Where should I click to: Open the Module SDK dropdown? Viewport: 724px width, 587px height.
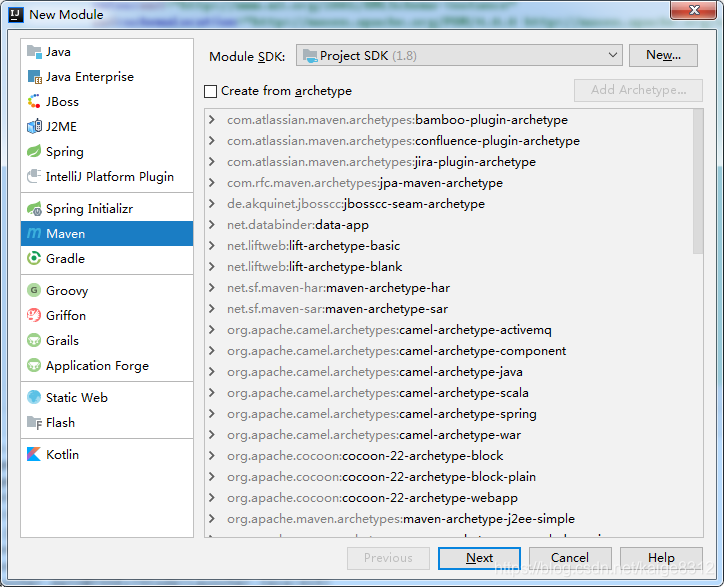coord(459,55)
